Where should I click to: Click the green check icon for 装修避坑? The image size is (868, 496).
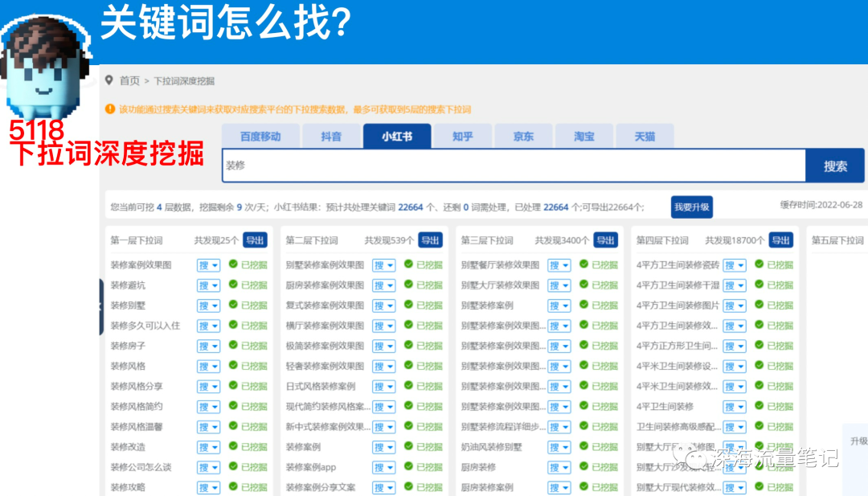point(233,285)
